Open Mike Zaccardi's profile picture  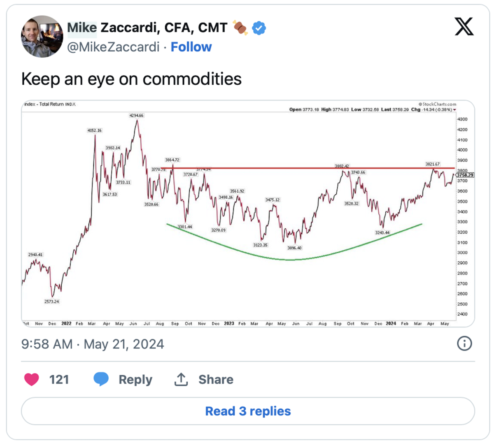click(42, 37)
